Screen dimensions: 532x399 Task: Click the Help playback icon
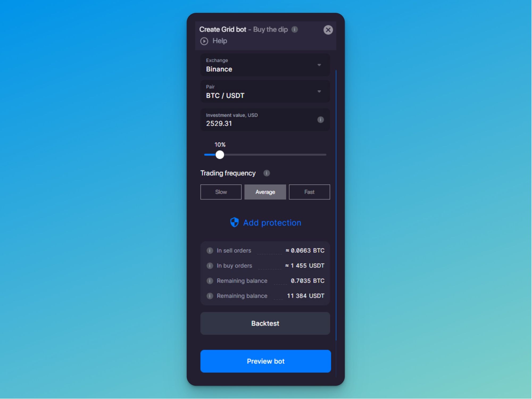[x=204, y=41]
